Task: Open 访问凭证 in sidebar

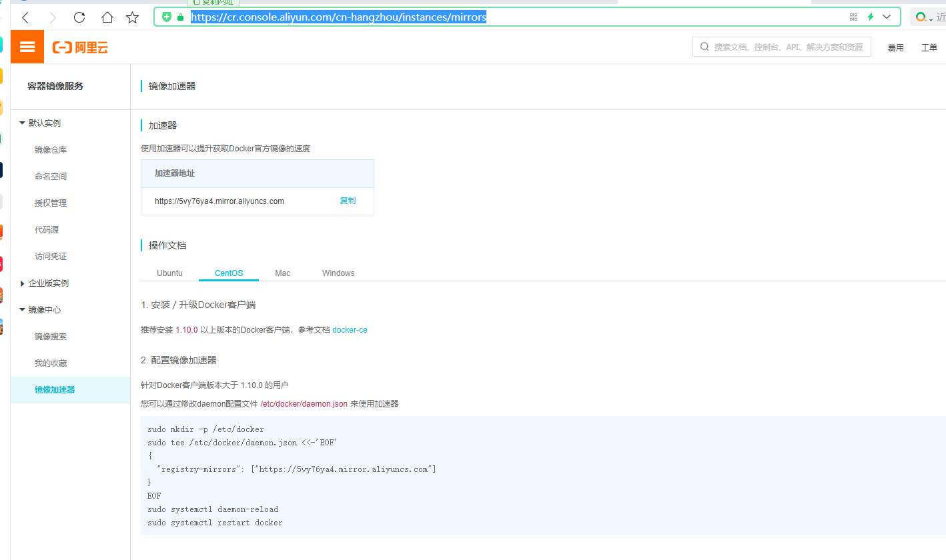Action: pyautogui.click(x=51, y=257)
